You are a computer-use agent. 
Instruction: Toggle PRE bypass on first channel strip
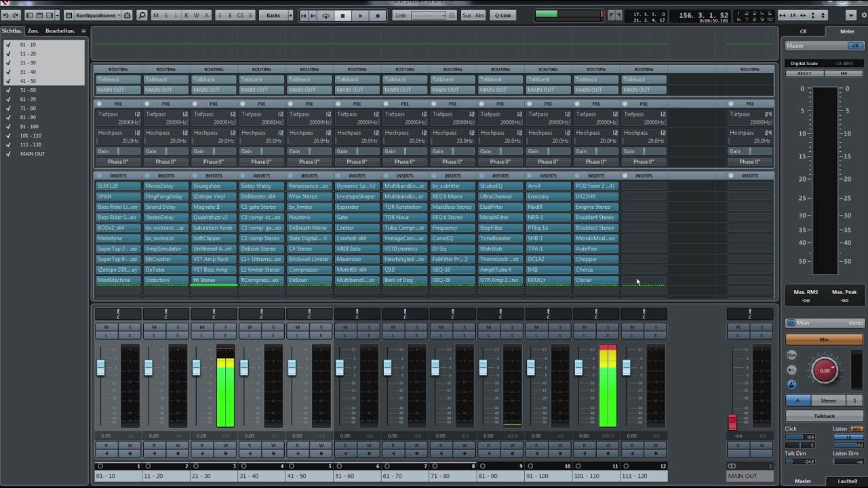point(100,104)
